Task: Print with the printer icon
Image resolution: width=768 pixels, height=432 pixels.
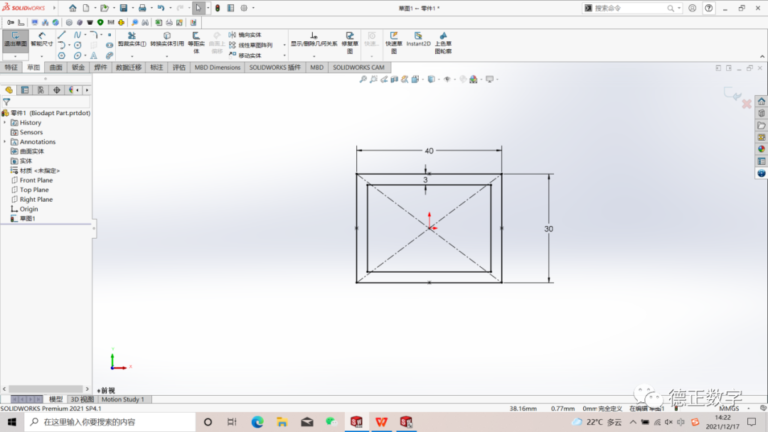Action: 142,8
